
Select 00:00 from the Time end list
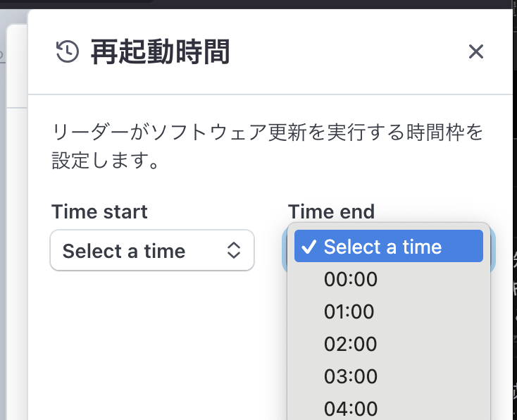pos(351,280)
